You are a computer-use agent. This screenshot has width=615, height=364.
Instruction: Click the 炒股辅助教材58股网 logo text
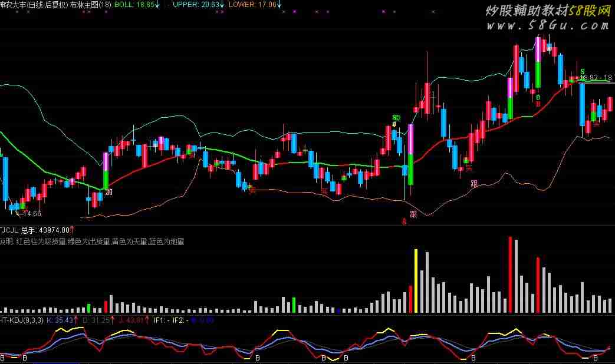547,11
